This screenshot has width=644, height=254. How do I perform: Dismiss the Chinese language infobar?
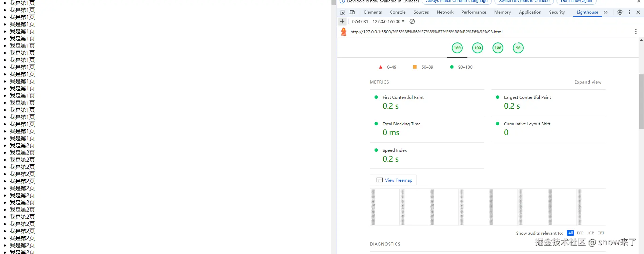click(x=639, y=1)
